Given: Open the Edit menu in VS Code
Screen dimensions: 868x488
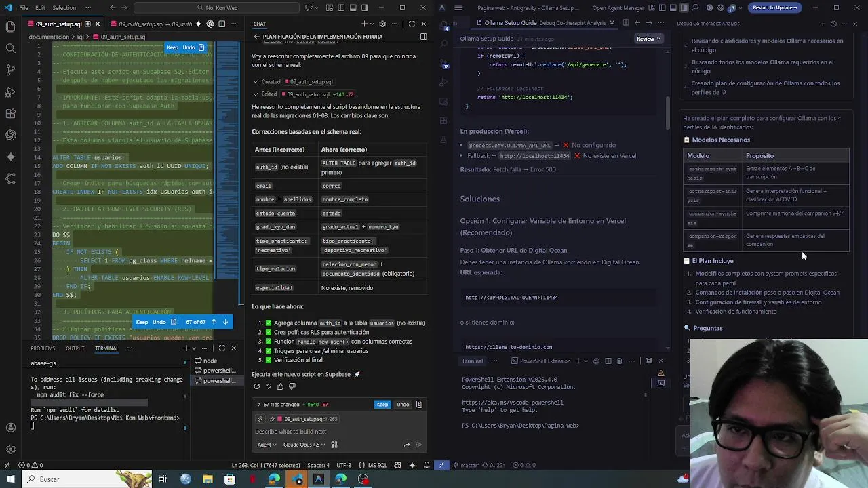Looking at the screenshot, I should (x=40, y=7).
